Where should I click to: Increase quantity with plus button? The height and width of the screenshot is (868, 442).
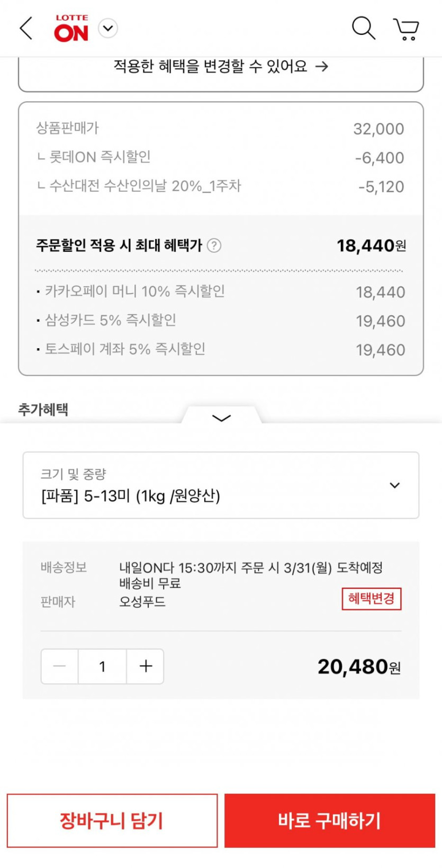tap(146, 666)
